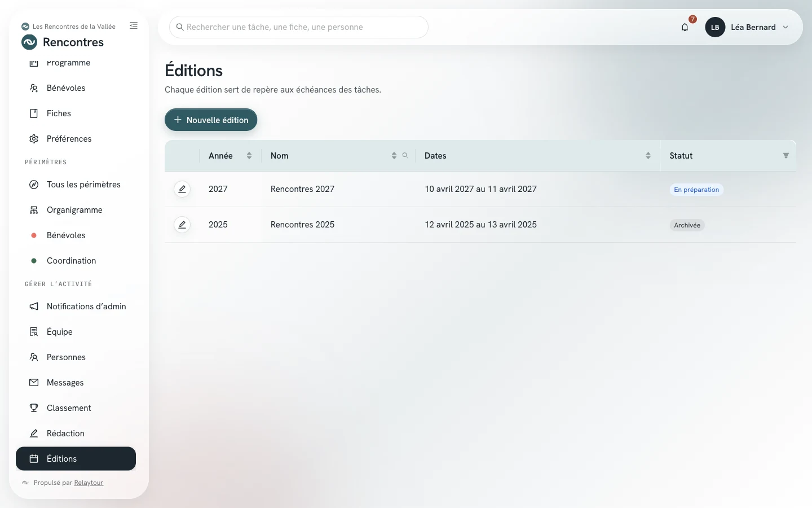Click Les Rencontres de la Vallée organization name
This screenshot has width=812, height=508.
74,27
